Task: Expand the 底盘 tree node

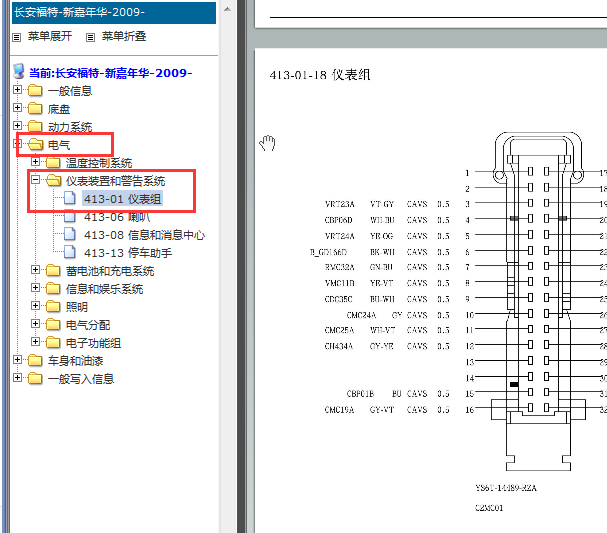Action: pos(17,107)
